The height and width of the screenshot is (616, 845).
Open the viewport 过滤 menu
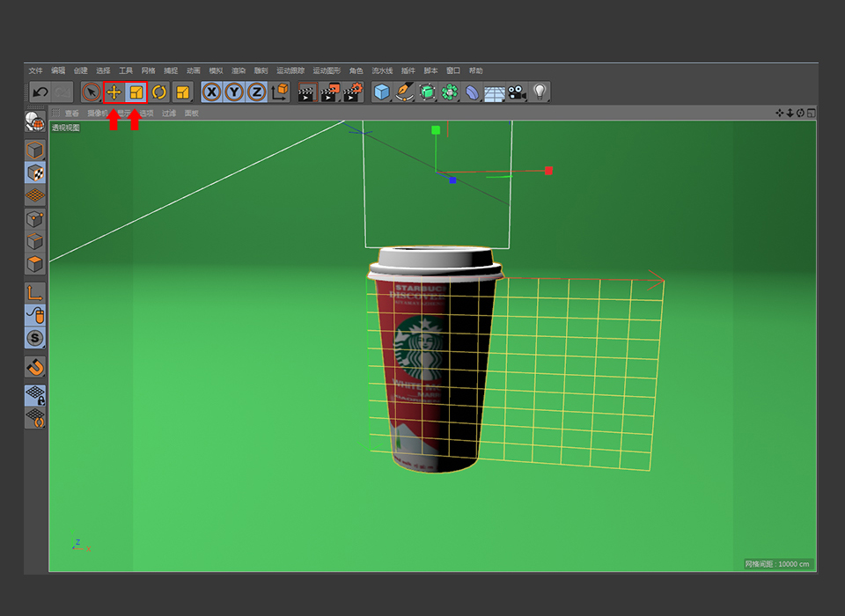tap(169, 114)
